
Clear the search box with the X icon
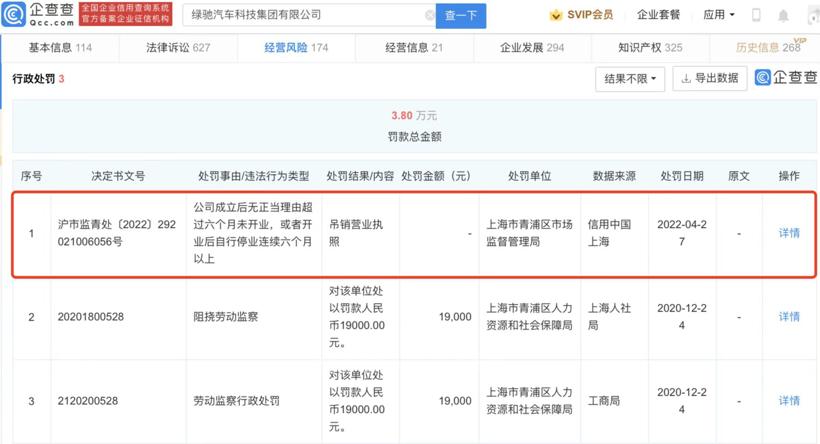tap(430, 15)
